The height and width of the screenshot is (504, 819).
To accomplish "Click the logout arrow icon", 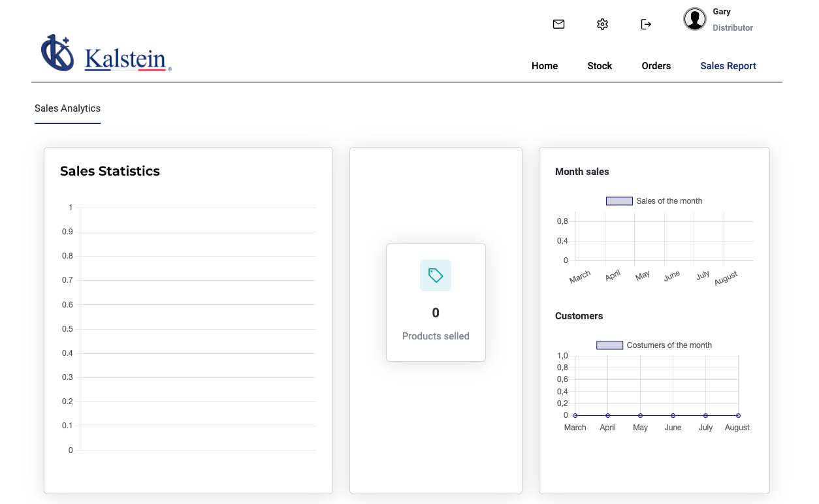I will [646, 24].
